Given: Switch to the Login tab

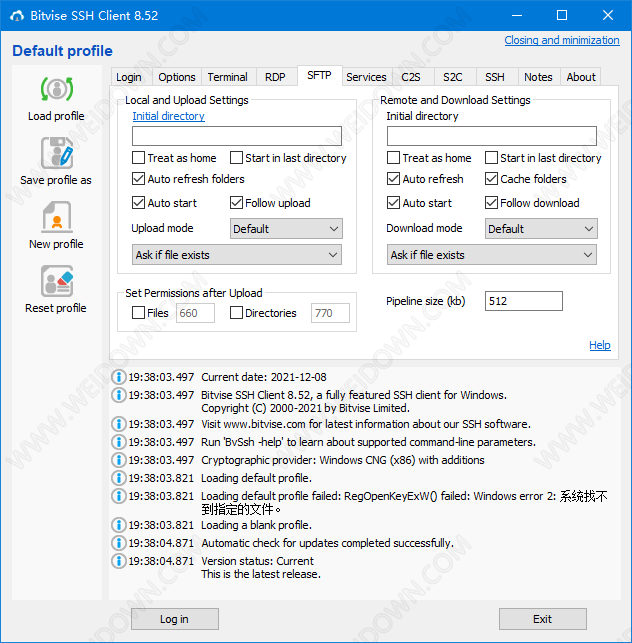Looking at the screenshot, I should tap(129, 77).
